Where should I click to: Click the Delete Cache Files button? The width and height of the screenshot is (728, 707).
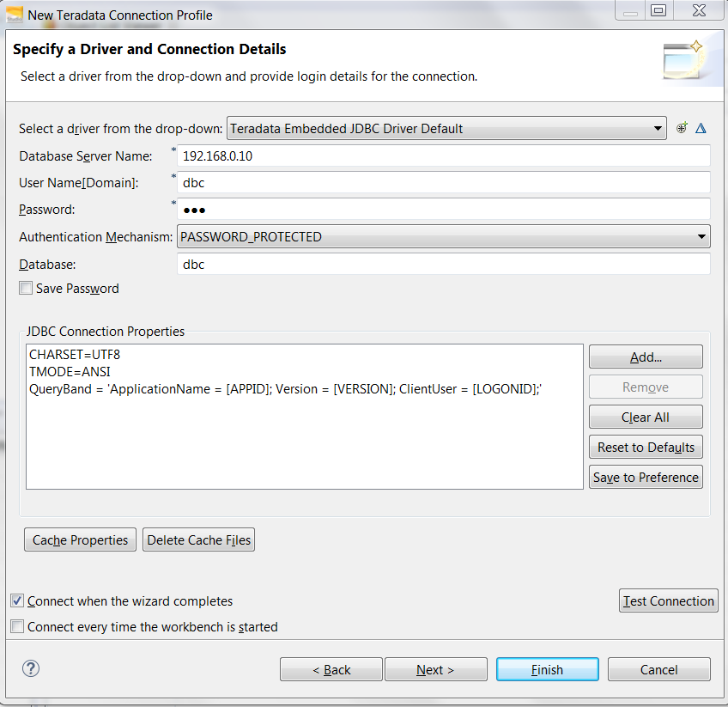[x=198, y=539]
